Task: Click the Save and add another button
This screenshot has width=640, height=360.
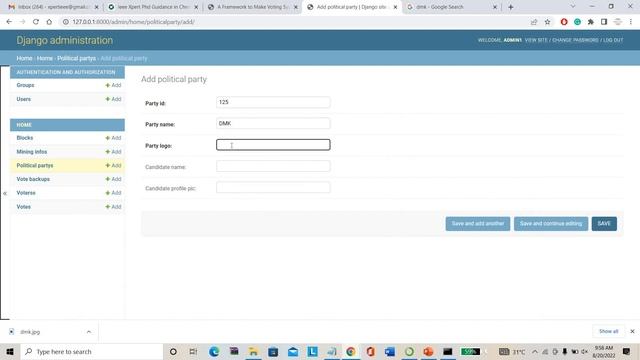Action: pos(478,223)
